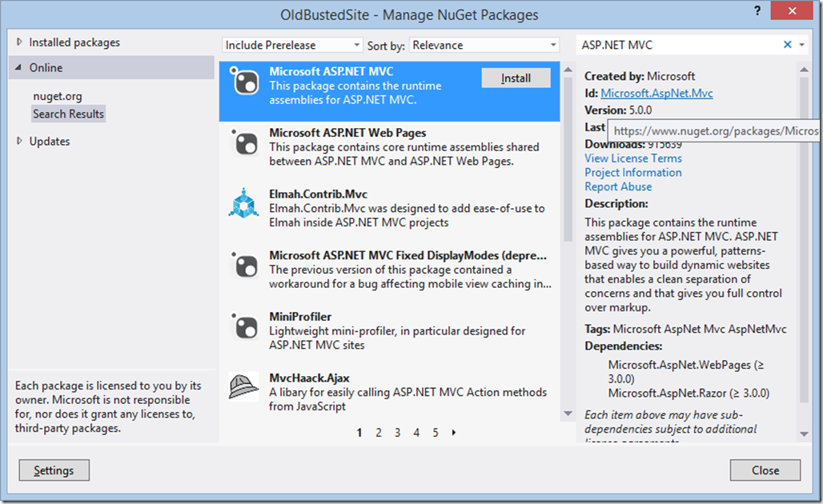The image size is (823, 504).
Task: Open View License Terms link
Action: coord(633,158)
